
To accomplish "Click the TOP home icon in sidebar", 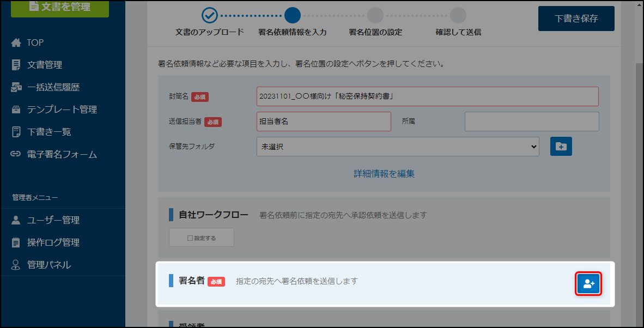I will (16, 42).
